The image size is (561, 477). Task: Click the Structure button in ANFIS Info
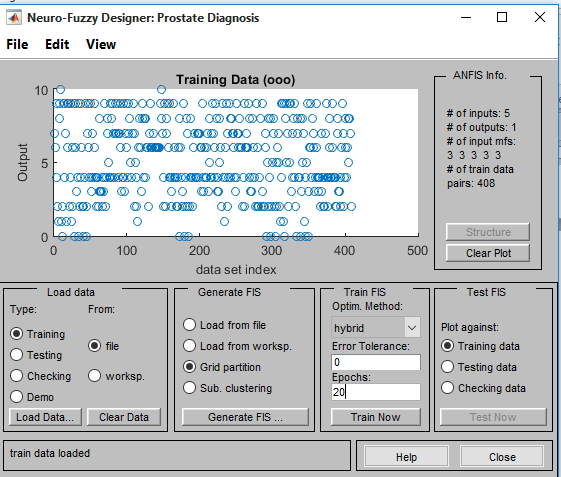pos(488,232)
